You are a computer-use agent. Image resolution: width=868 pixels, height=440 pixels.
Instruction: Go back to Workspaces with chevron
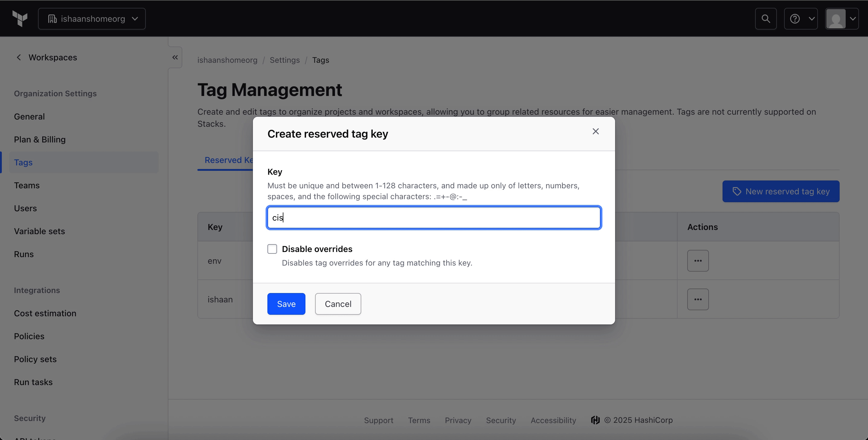19,58
